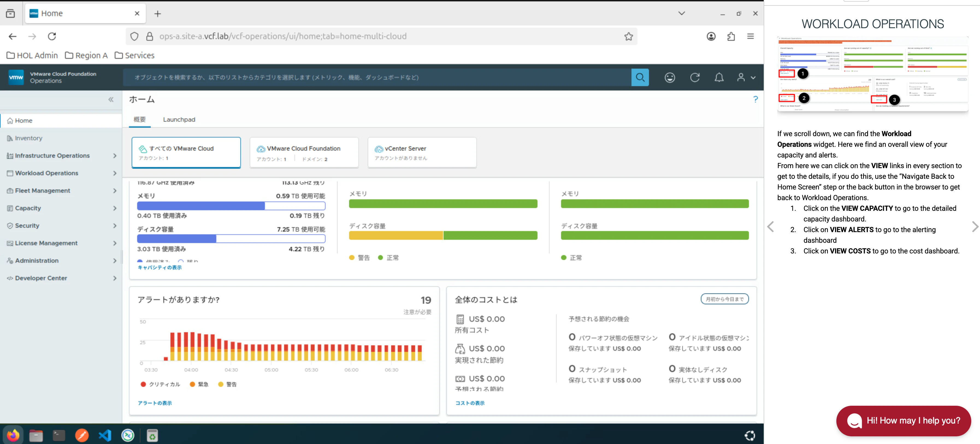Reload the browser page
This screenshot has width=980, height=444.
pos(52,36)
